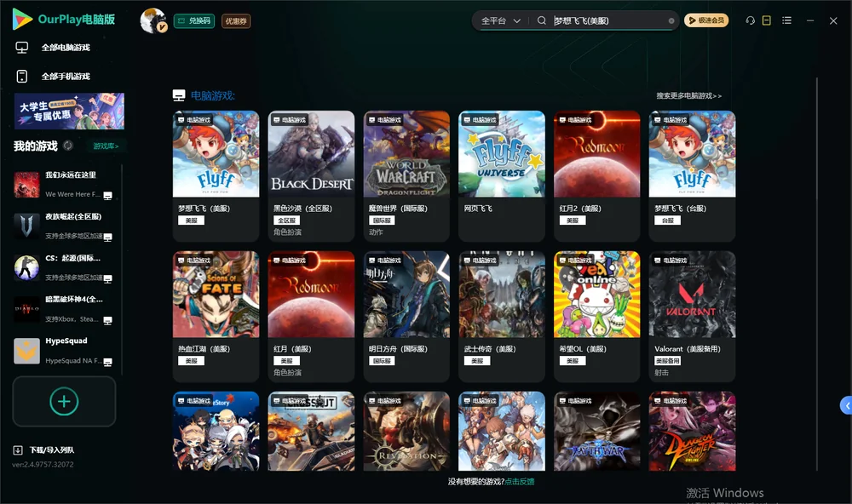Open 全部手机游戏 in the sidebar

click(66, 77)
